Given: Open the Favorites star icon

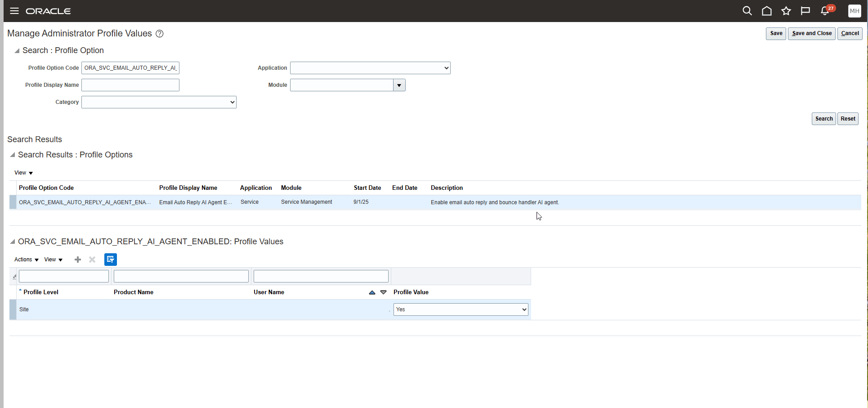Looking at the screenshot, I should coord(786,11).
